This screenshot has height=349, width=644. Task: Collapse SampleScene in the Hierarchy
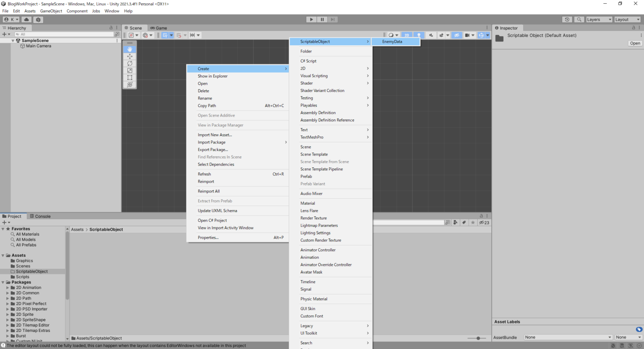(13, 40)
